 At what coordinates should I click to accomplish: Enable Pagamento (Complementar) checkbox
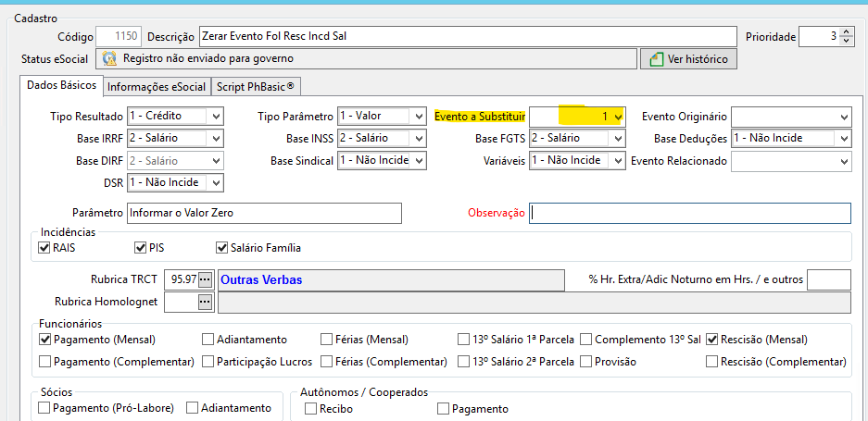point(44,362)
